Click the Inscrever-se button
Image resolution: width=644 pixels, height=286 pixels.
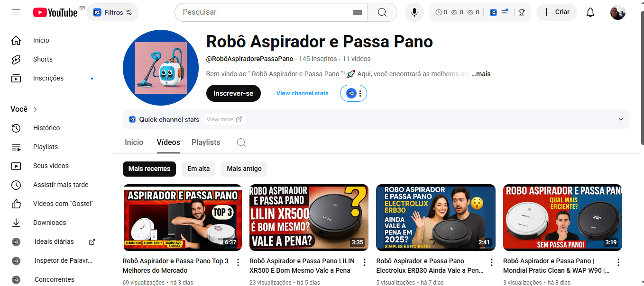[x=233, y=93]
